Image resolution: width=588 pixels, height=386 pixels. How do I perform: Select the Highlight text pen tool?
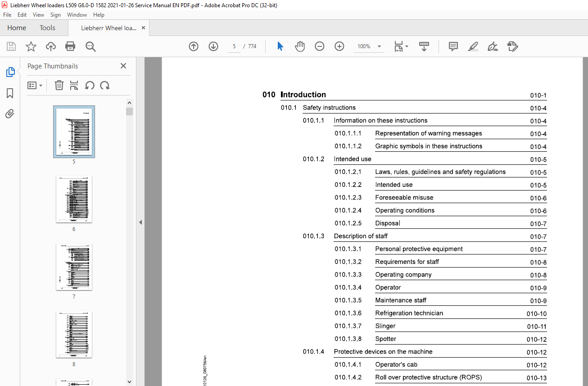tap(473, 46)
